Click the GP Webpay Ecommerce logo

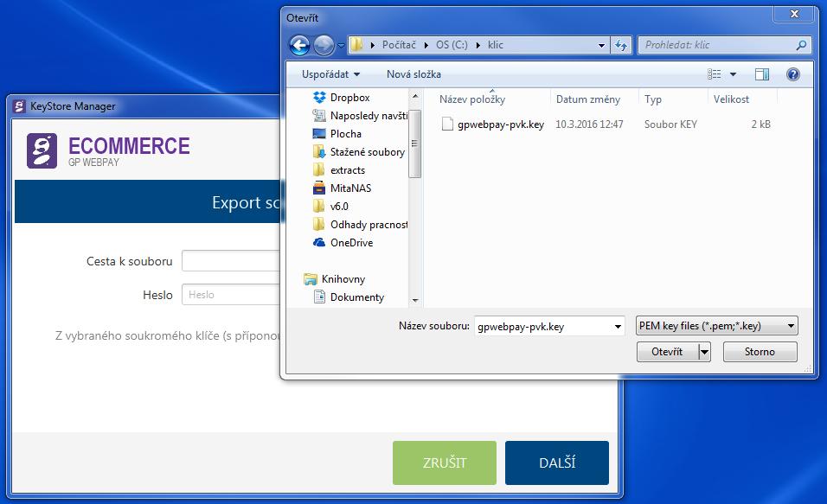(x=108, y=150)
